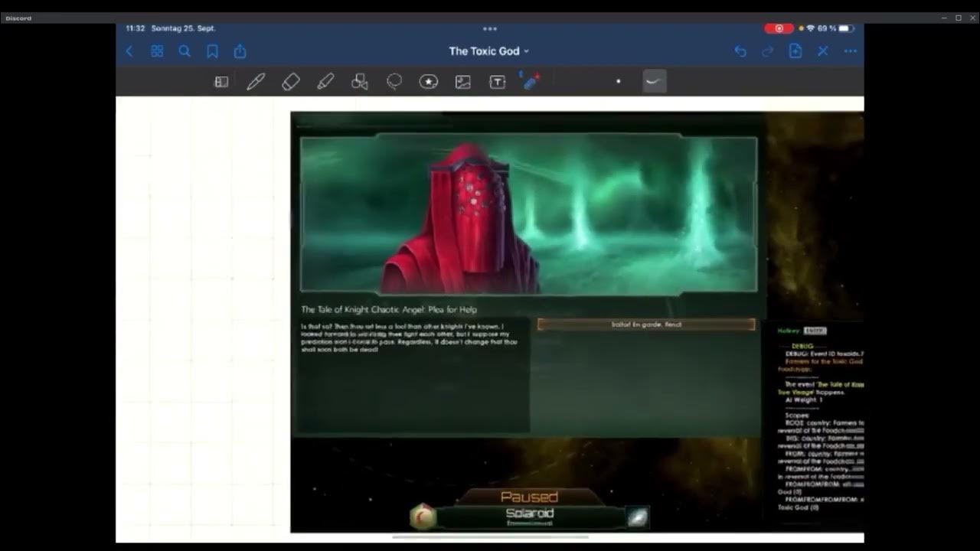Add a new page to the notebook
The width and height of the screenshot is (980, 551).
(795, 51)
